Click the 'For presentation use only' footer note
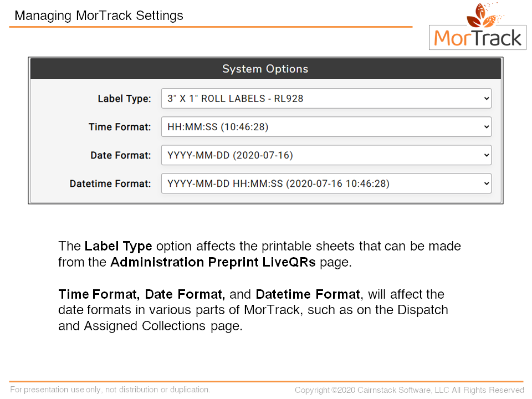This screenshot has height=399, width=532. pyautogui.click(x=110, y=390)
